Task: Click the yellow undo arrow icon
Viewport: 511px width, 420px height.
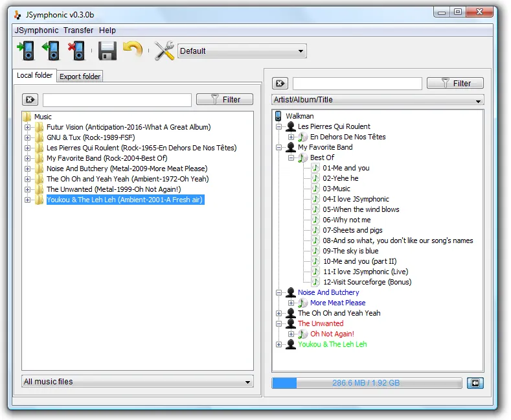Action: 133,49
